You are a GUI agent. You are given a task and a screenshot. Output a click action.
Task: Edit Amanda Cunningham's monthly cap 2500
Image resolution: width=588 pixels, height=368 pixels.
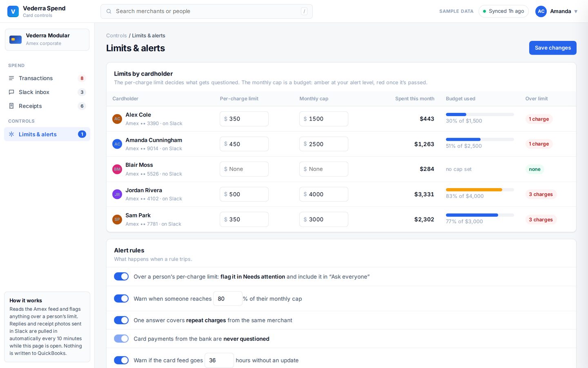coord(324,144)
